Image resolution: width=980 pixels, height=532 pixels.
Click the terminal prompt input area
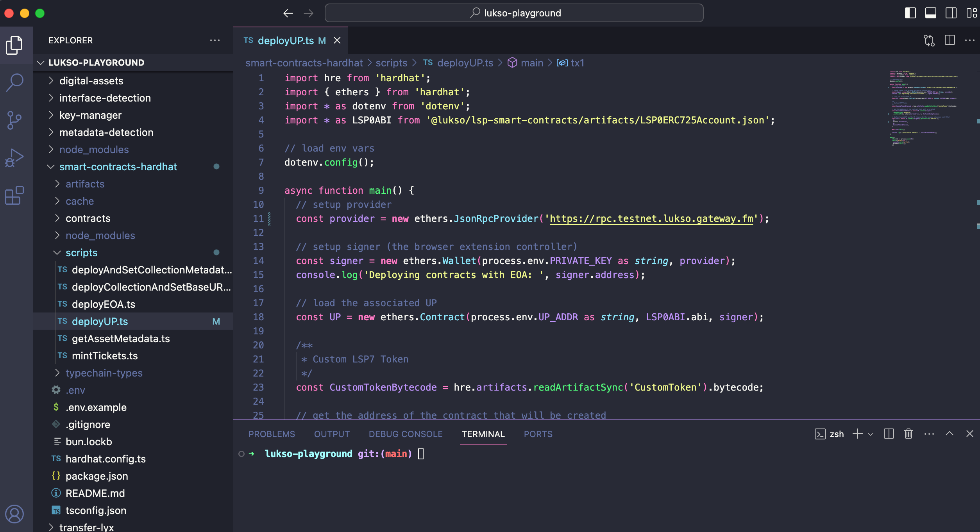click(x=421, y=454)
